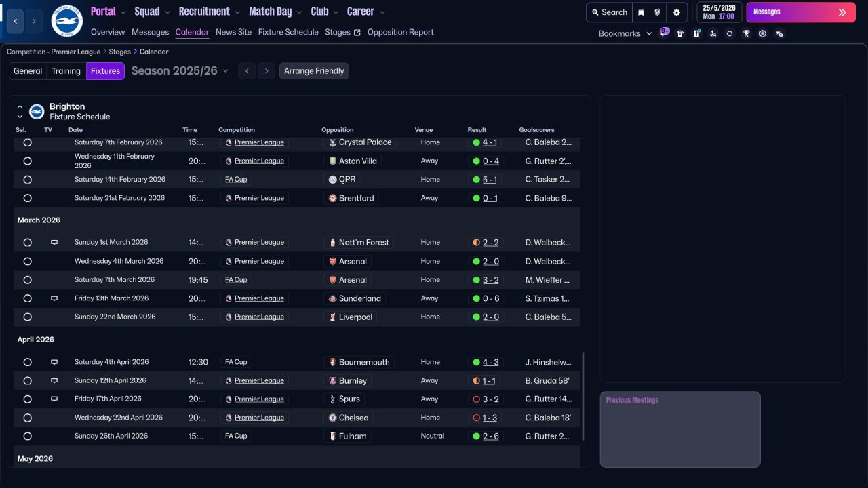Select the 7th February Crystal Palace fixture radio
The image size is (868, 488).
tap(27, 142)
